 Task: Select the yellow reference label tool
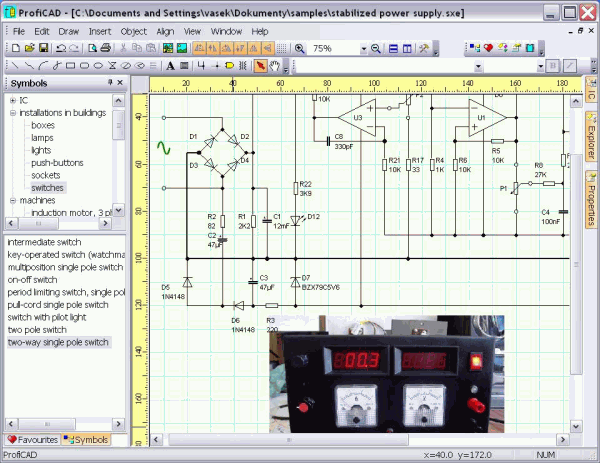tap(229, 66)
